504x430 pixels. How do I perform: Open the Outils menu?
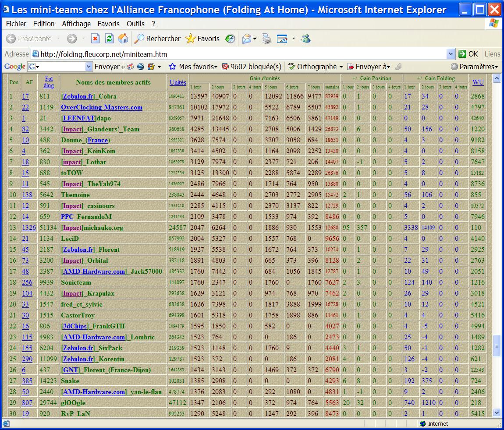pyautogui.click(x=135, y=24)
